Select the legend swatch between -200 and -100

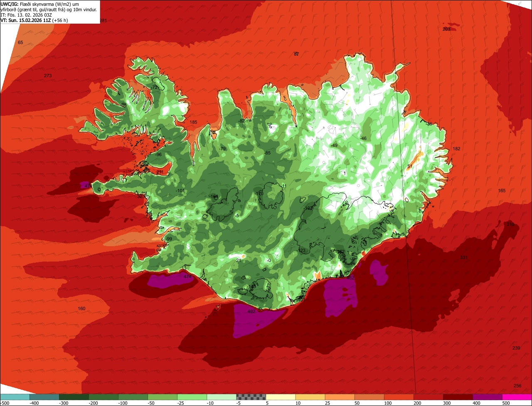[103, 397]
